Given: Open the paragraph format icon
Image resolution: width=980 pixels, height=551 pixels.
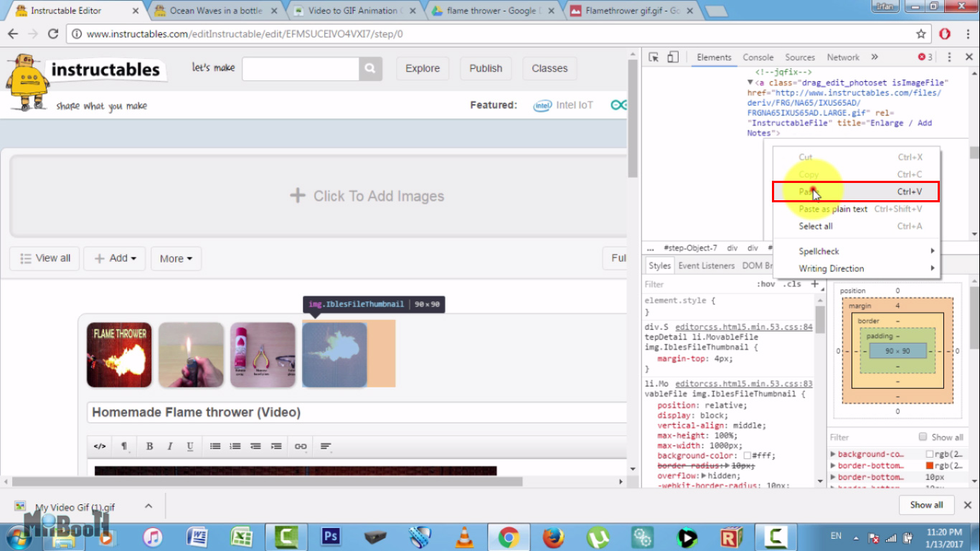Looking at the screenshot, I should click(x=124, y=446).
